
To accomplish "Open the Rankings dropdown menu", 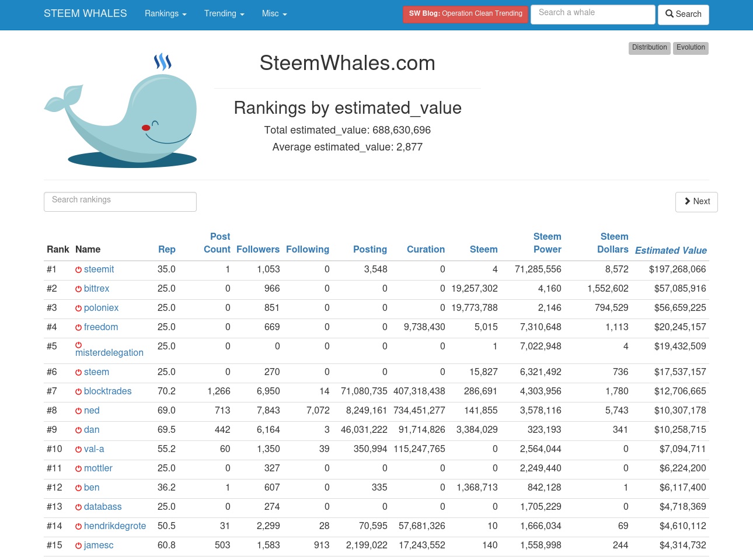I will tap(166, 13).
